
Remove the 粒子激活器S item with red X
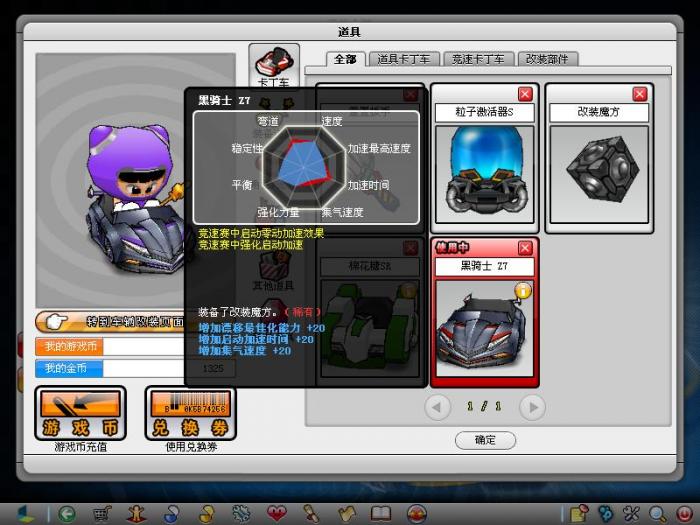(x=525, y=94)
